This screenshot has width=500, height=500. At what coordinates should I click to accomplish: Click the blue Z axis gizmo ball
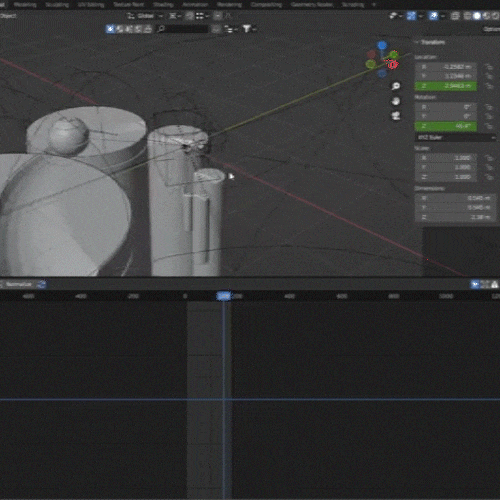pyautogui.click(x=382, y=45)
